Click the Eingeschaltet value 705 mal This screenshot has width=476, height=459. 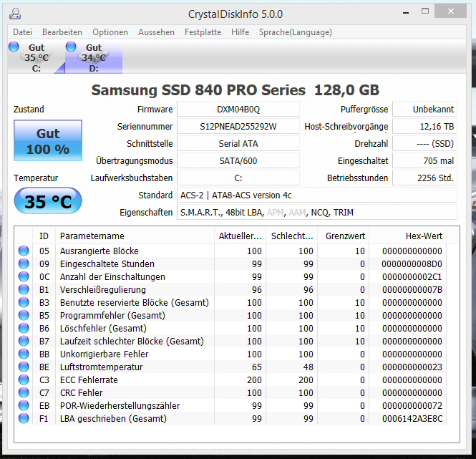coord(424,160)
